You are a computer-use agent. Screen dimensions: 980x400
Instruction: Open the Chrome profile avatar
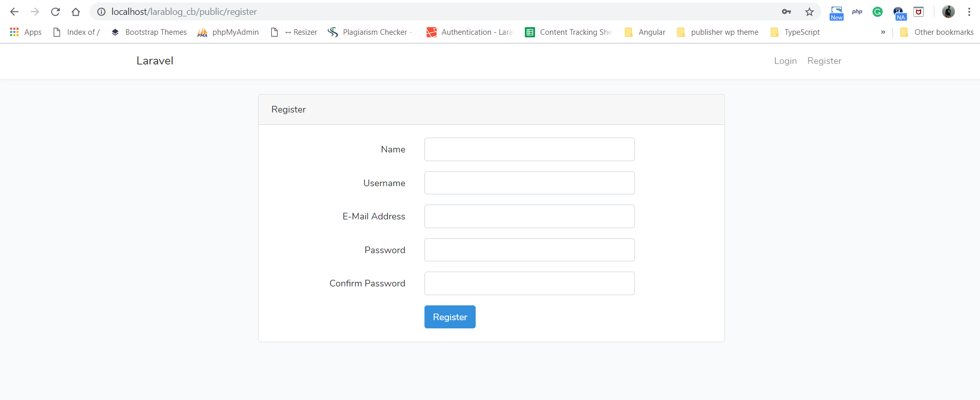pyautogui.click(x=948, y=11)
